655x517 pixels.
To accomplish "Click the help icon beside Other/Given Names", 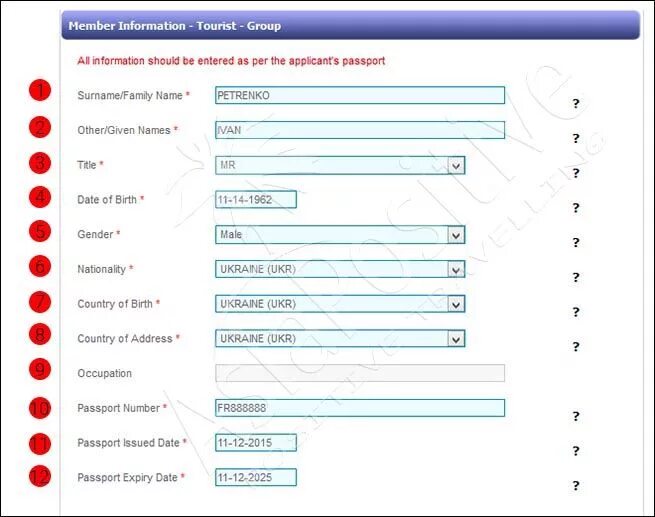I will tap(576, 138).
